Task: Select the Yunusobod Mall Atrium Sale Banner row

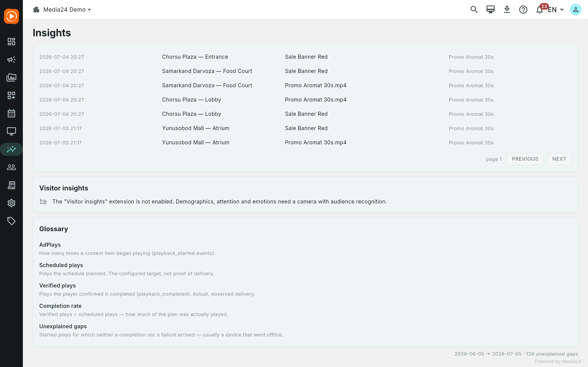Action: [305, 128]
